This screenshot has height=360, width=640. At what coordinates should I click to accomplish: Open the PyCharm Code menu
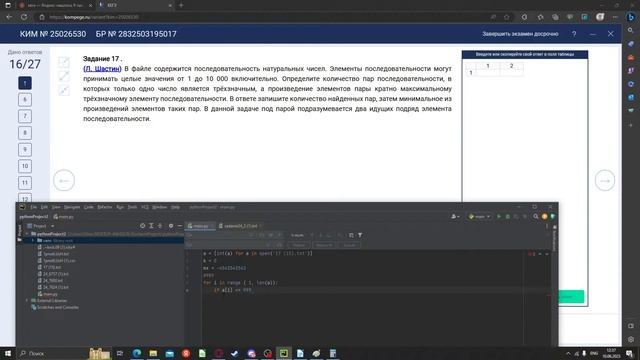pyautogui.click(x=89, y=207)
